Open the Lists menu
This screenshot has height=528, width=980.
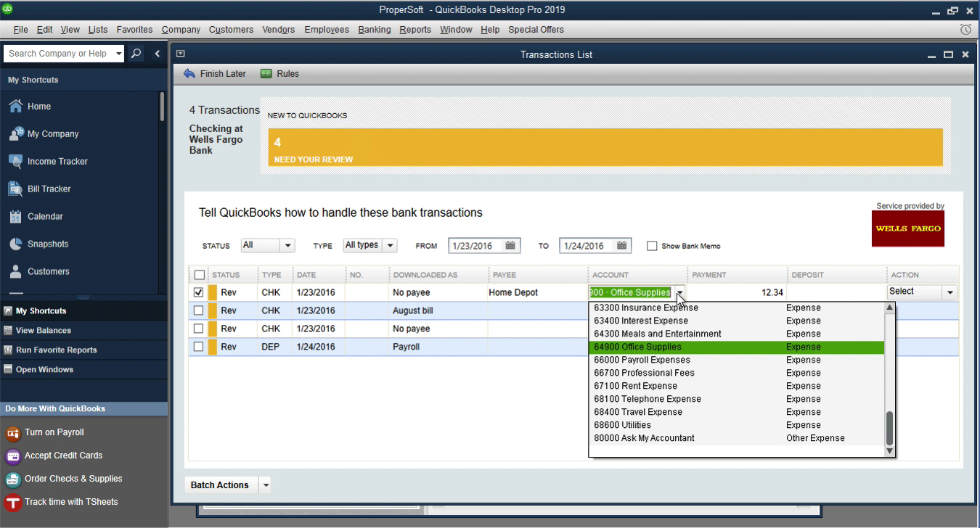pyautogui.click(x=98, y=30)
